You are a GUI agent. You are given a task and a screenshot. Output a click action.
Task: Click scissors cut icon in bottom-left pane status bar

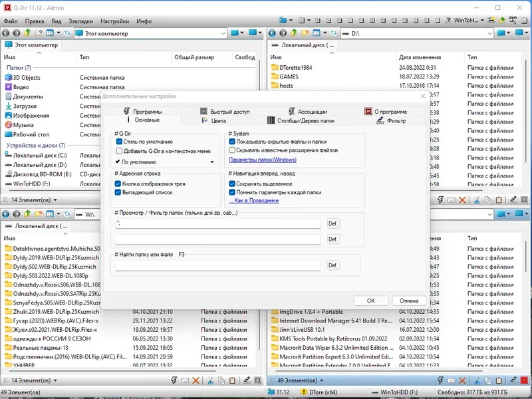(210, 380)
